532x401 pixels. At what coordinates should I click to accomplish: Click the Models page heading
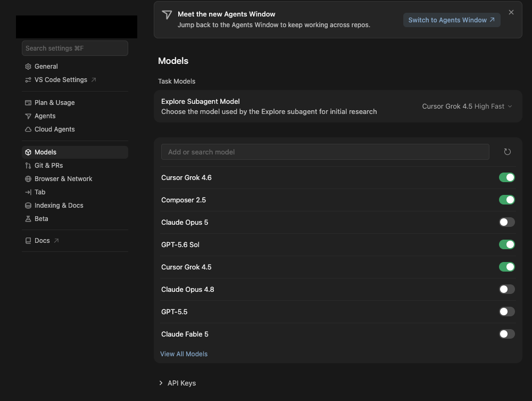(173, 61)
